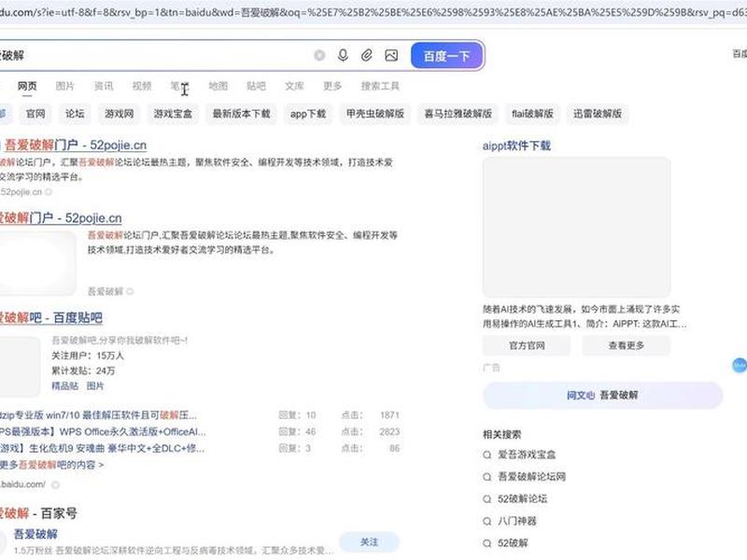Click the blue floating assistant icon

coord(740,365)
